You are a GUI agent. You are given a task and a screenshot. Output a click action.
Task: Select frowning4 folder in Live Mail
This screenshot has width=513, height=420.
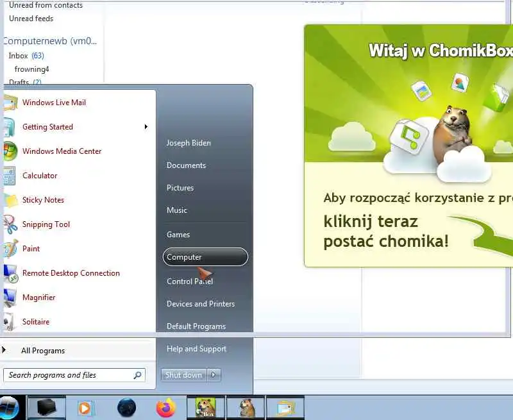(31, 69)
